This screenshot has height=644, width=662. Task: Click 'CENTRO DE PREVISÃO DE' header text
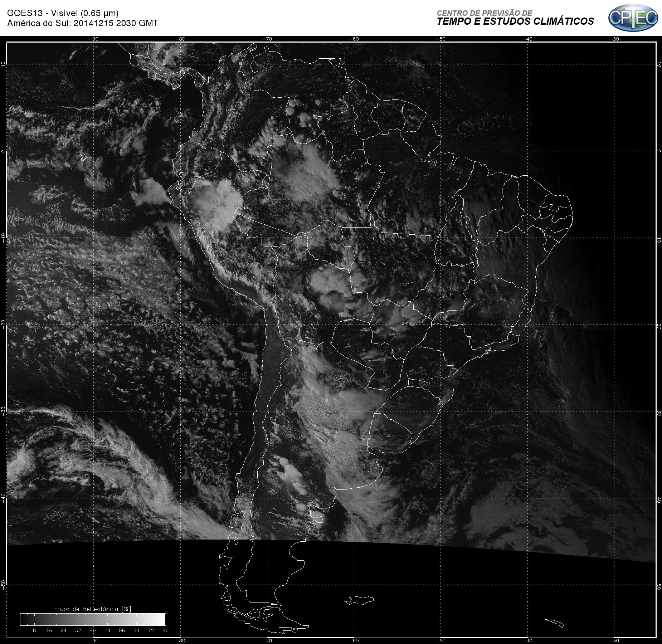tap(485, 13)
